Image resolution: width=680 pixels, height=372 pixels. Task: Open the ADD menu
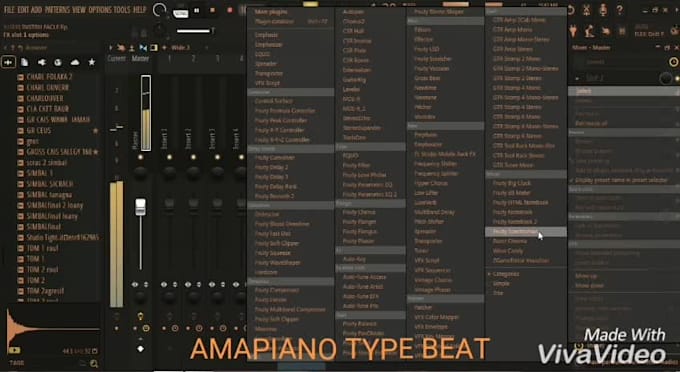click(37, 10)
